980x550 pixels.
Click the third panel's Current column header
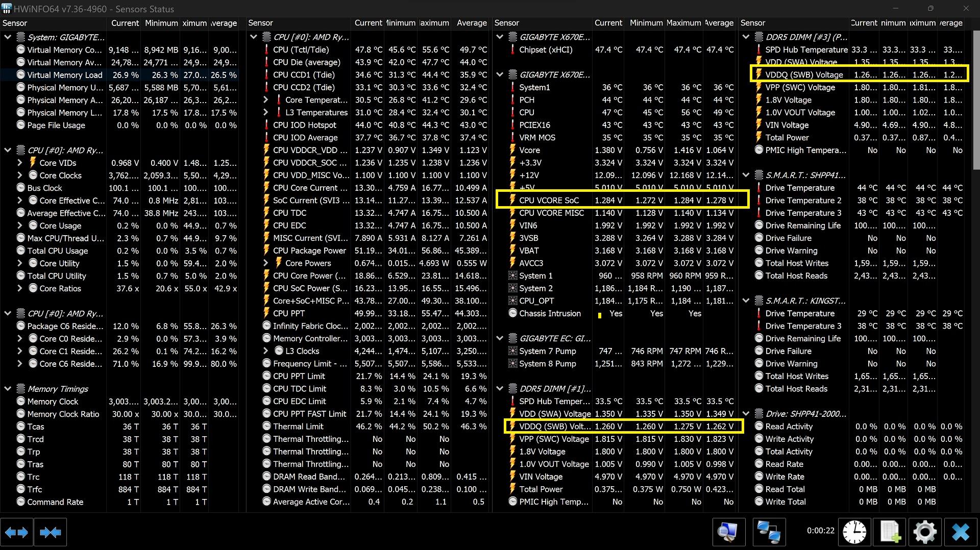point(608,23)
